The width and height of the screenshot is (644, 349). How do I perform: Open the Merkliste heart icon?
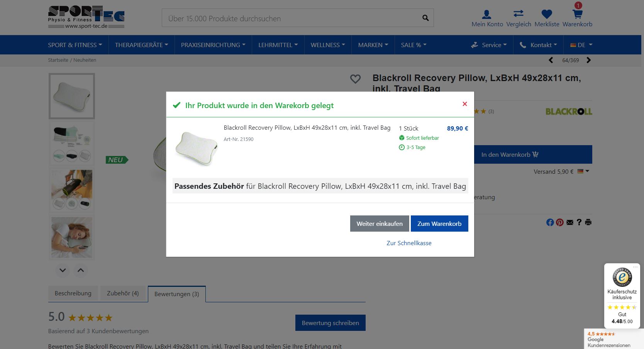[547, 15]
